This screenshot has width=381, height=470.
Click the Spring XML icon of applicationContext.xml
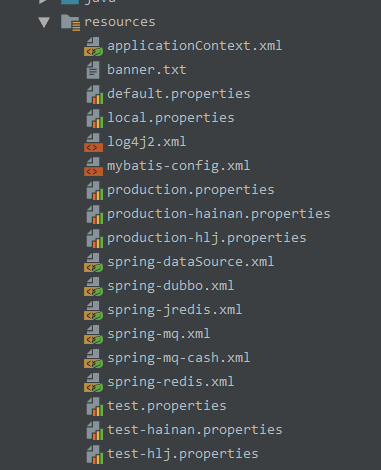[x=93, y=46]
